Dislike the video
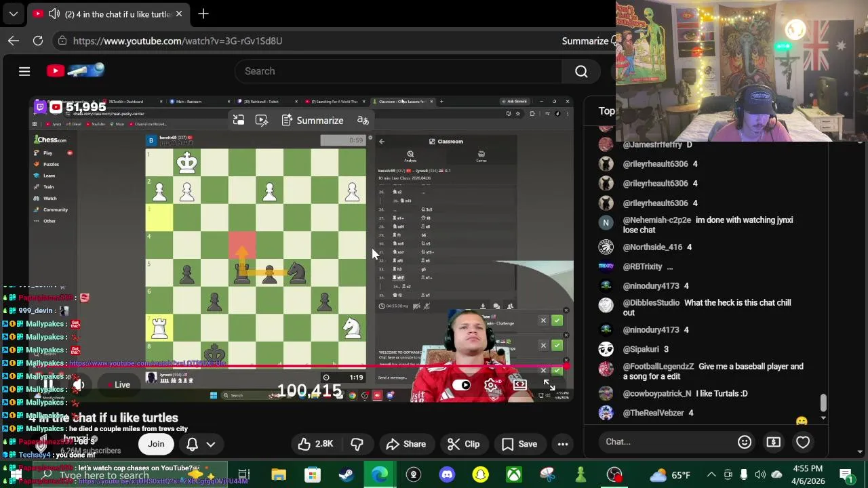The width and height of the screenshot is (868, 488). click(357, 444)
